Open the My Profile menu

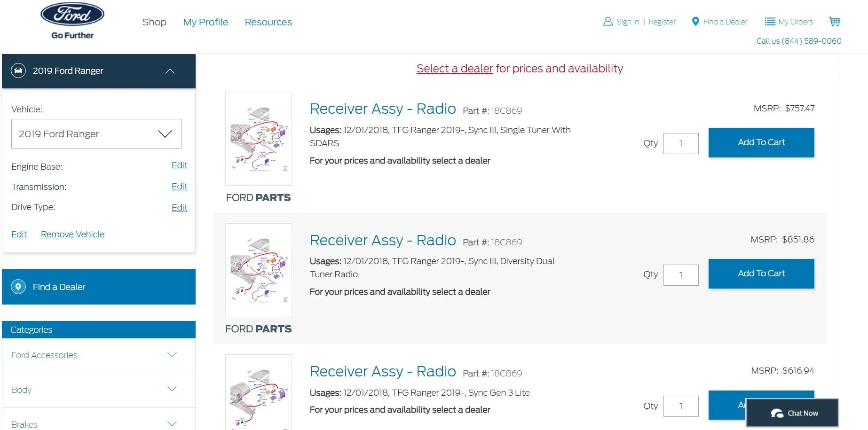(205, 22)
